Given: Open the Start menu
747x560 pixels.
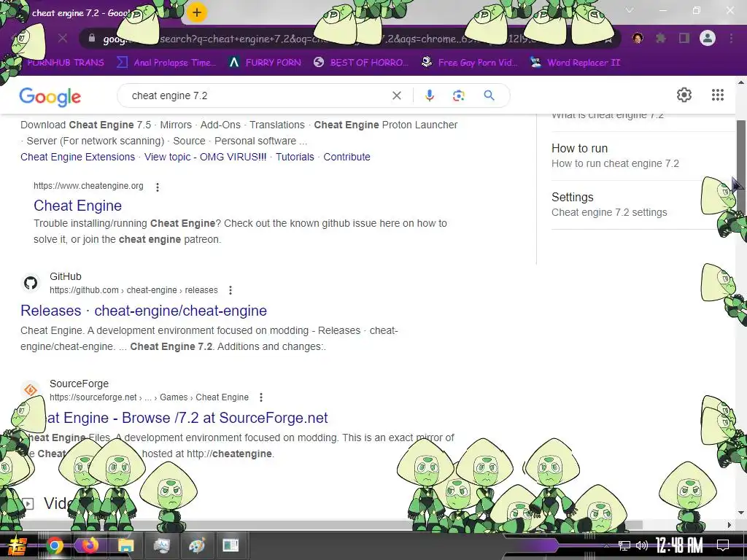Looking at the screenshot, I should [x=18, y=545].
